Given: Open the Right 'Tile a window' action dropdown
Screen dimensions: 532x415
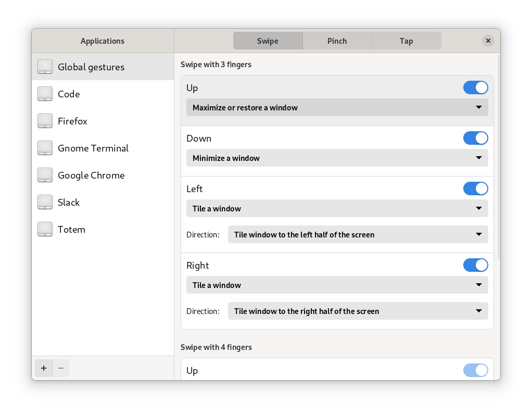Looking at the screenshot, I should [337, 285].
